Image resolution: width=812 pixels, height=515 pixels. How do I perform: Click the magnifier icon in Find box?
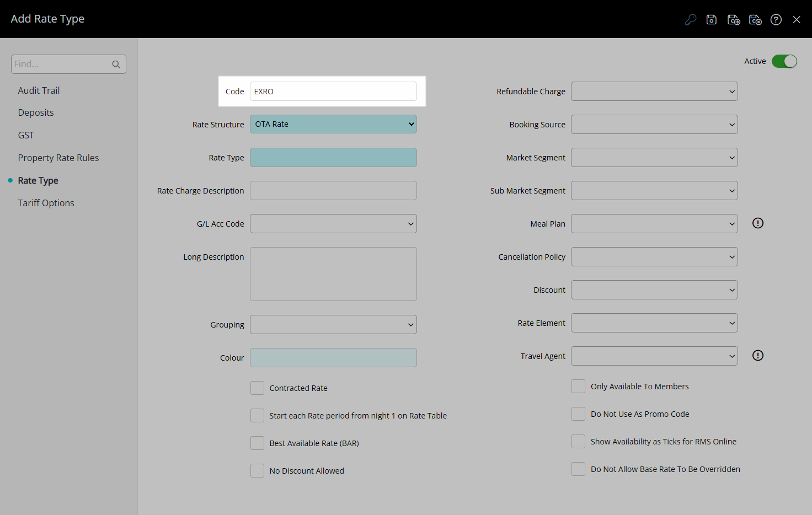tap(116, 65)
